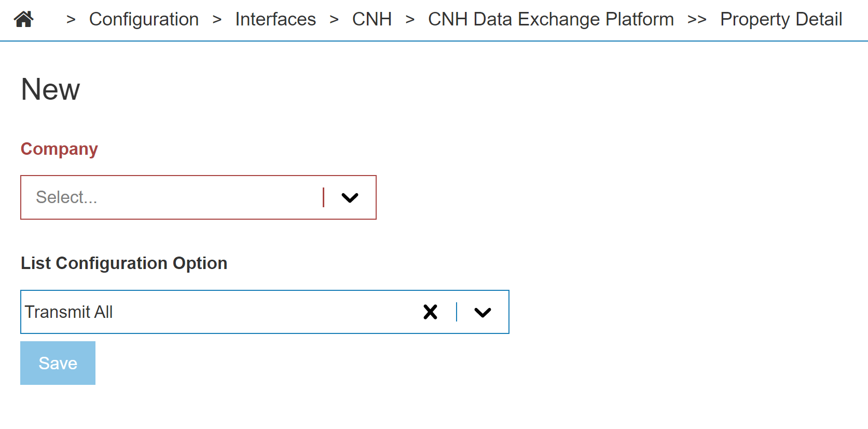Click the New page heading
Screen dimensions: 868x429
(x=50, y=89)
